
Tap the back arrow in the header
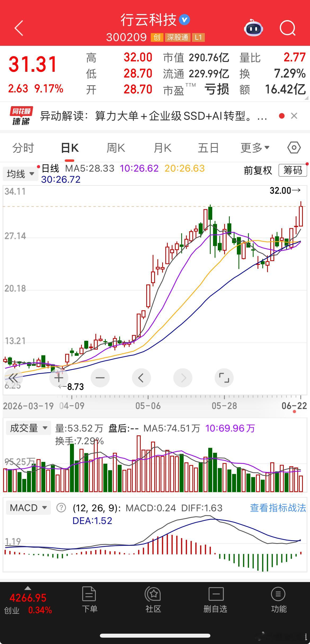coord(19,28)
